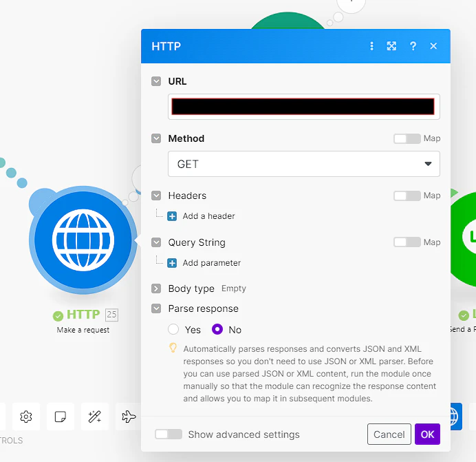Click the plus icon to add parameter
The height and width of the screenshot is (462, 476).
(x=172, y=263)
